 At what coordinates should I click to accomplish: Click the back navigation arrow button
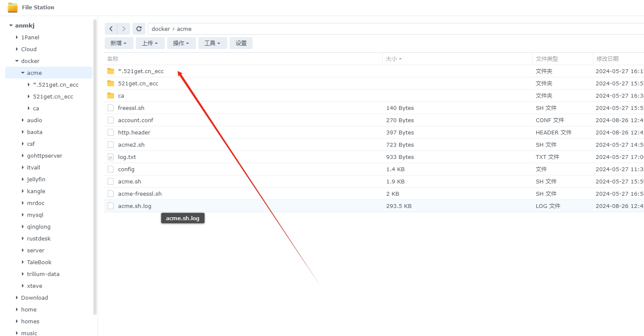(x=111, y=29)
